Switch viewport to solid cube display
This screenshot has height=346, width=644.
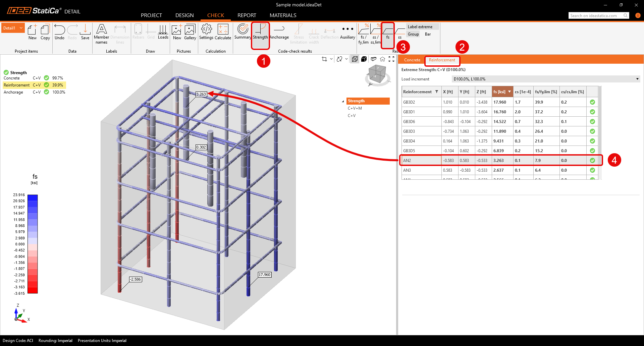(x=364, y=59)
